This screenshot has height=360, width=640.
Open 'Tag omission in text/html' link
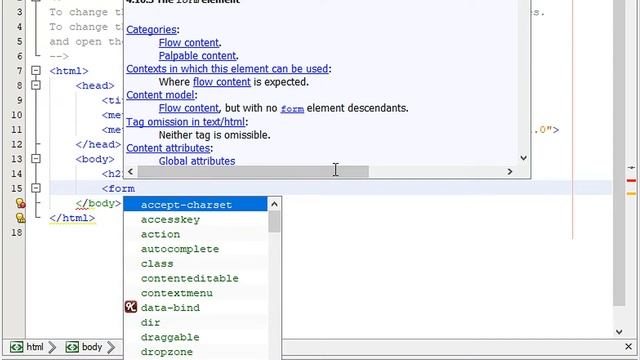[x=185, y=122]
